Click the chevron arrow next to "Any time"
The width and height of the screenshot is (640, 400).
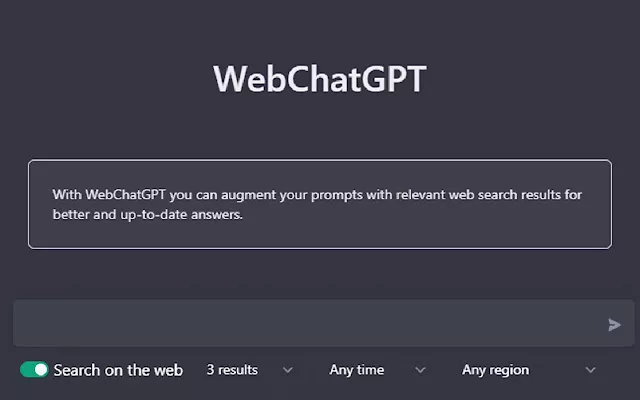tap(420, 370)
